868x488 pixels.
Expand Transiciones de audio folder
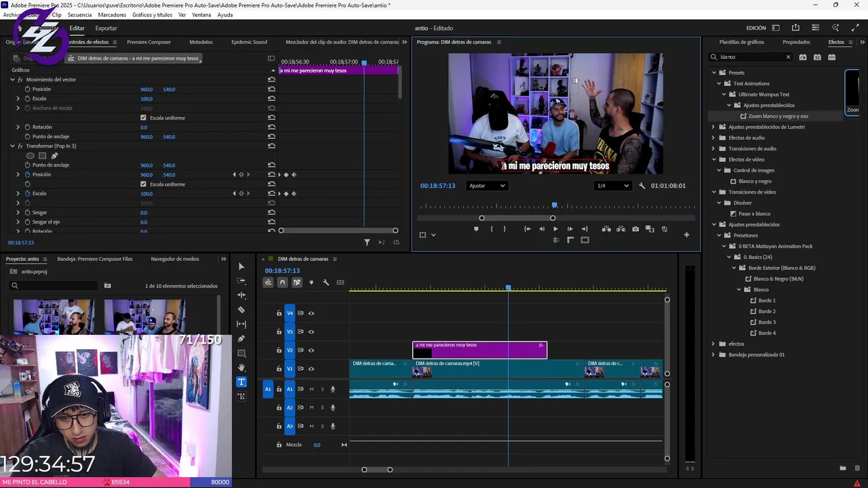pos(713,148)
